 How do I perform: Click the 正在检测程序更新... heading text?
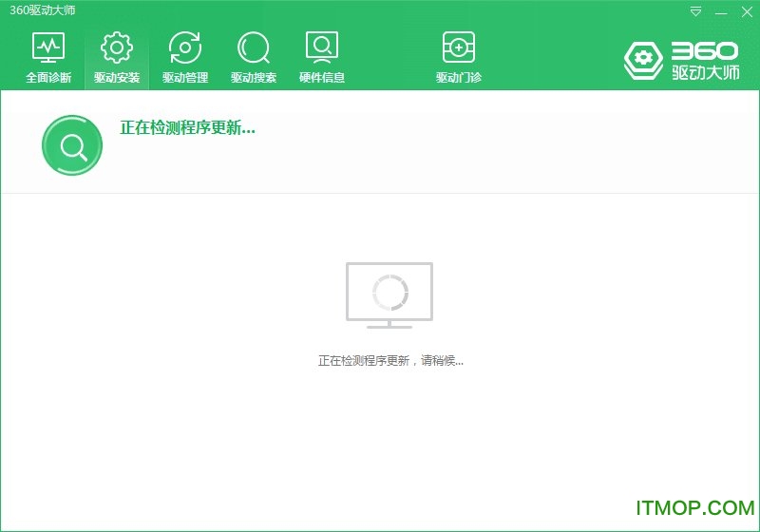pyautogui.click(x=187, y=128)
